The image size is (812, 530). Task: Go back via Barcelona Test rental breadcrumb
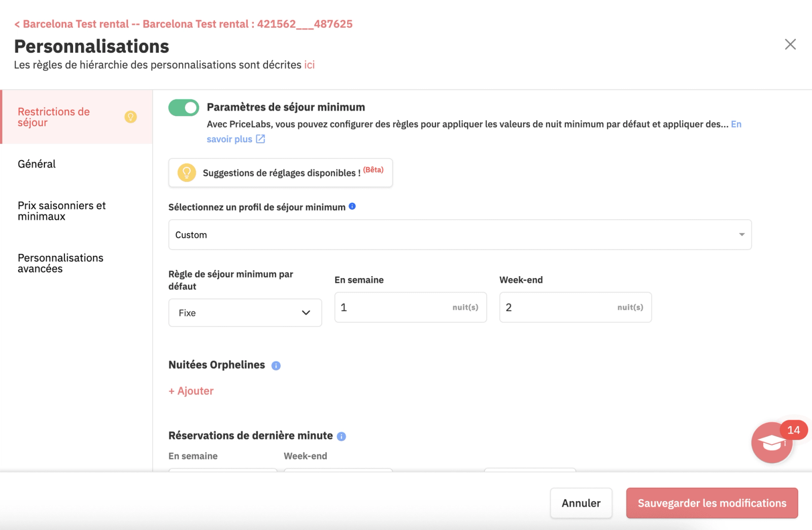[183, 24]
